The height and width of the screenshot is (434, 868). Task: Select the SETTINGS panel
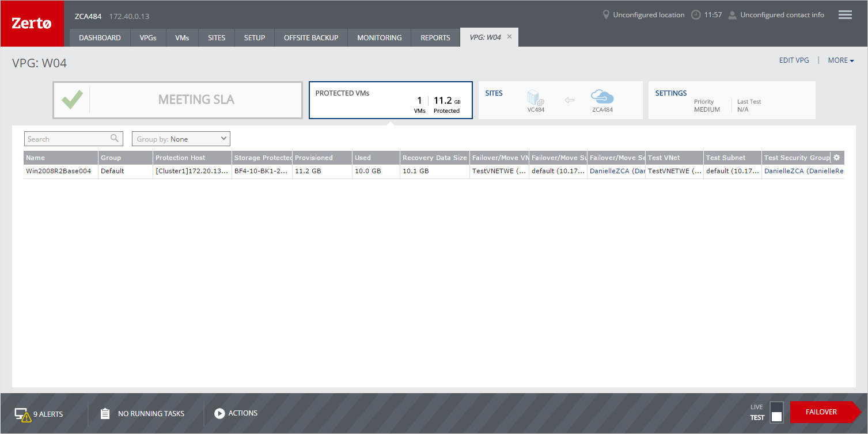point(731,100)
